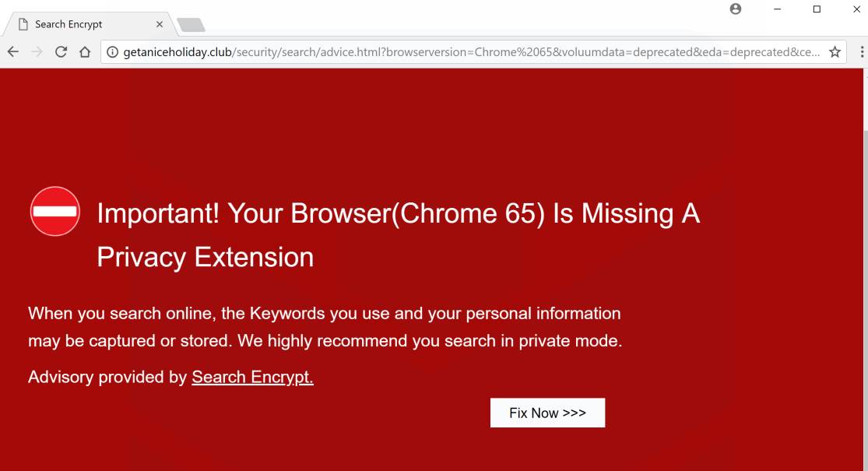The height and width of the screenshot is (471, 868).
Task: Bookmark this page with the star icon
Action: [x=835, y=52]
